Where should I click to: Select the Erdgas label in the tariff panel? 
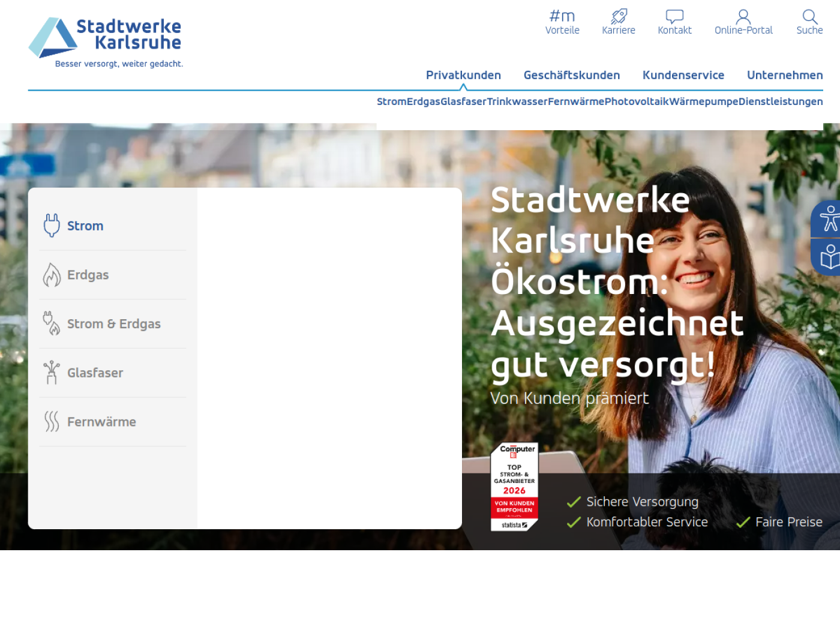pyautogui.click(x=88, y=275)
